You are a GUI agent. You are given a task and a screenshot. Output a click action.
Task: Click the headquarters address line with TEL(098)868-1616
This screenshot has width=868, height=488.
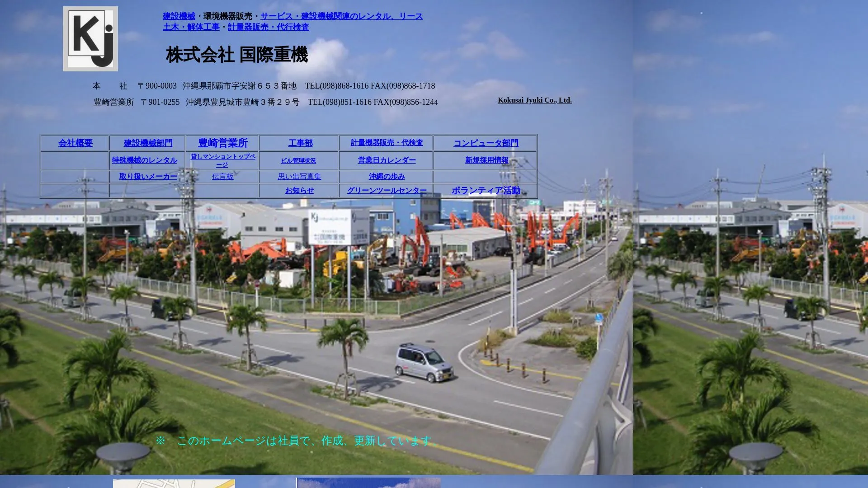[264, 86]
